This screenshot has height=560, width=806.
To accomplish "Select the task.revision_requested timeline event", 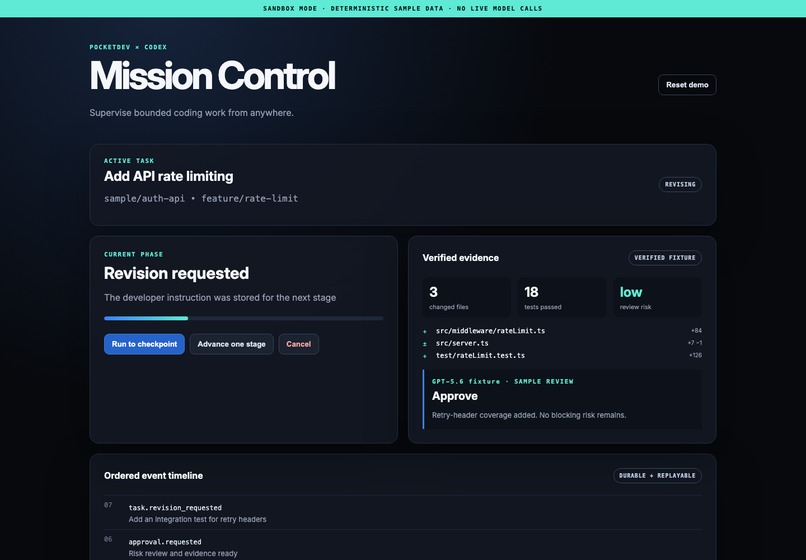I will (402, 513).
